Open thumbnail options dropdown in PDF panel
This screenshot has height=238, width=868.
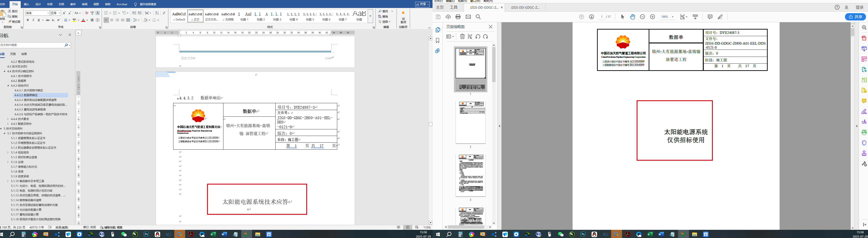click(450, 36)
